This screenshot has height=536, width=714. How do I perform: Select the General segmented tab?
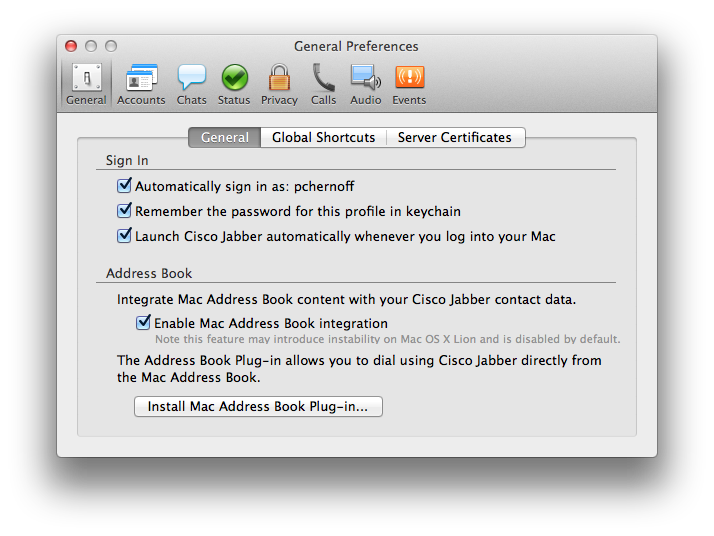pos(224,138)
